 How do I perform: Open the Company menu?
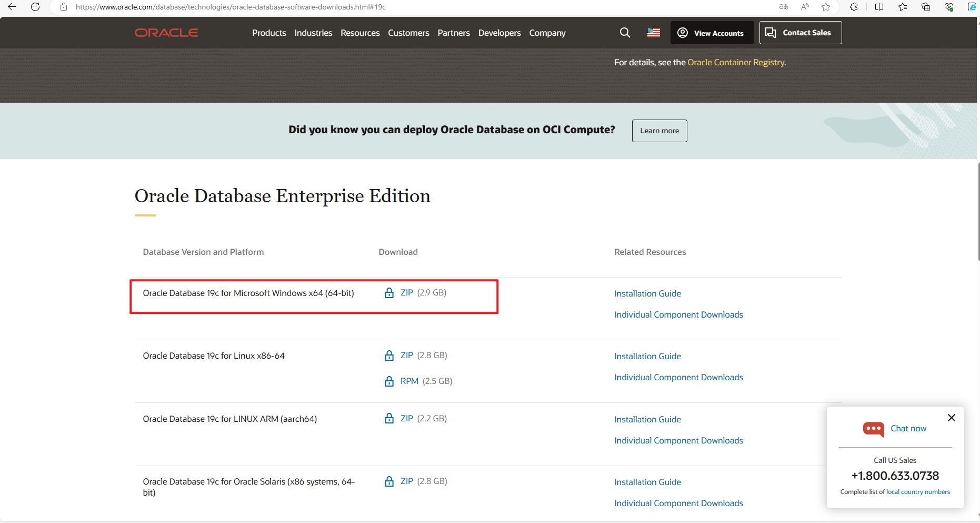[x=547, y=33]
